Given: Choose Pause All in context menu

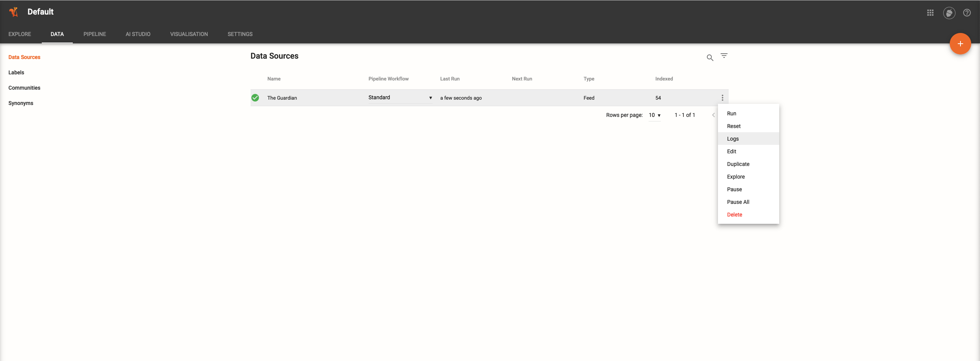Looking at the screenshot, I should pyautogui.click(x=748, y=202).
